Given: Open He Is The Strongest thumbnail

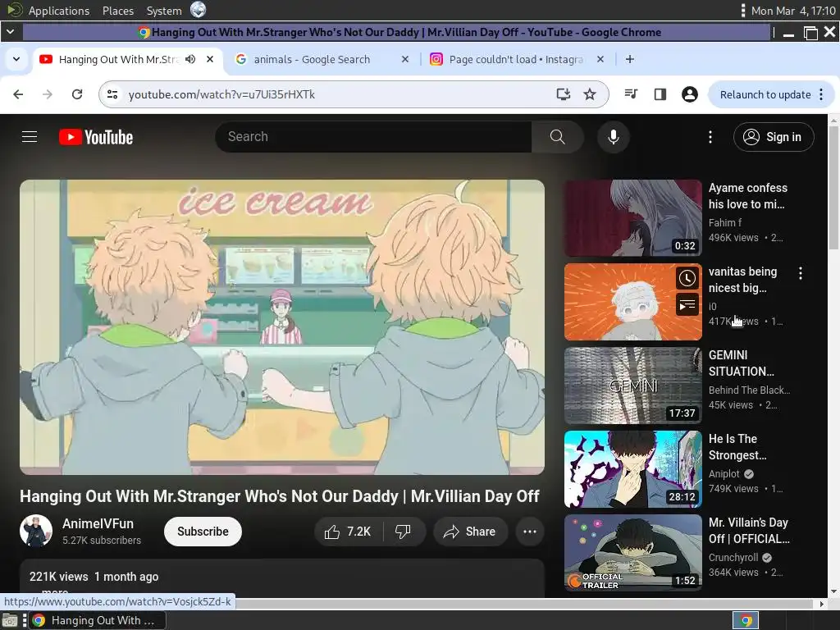Looking at the screenshot, I should [x=633, y=468].
